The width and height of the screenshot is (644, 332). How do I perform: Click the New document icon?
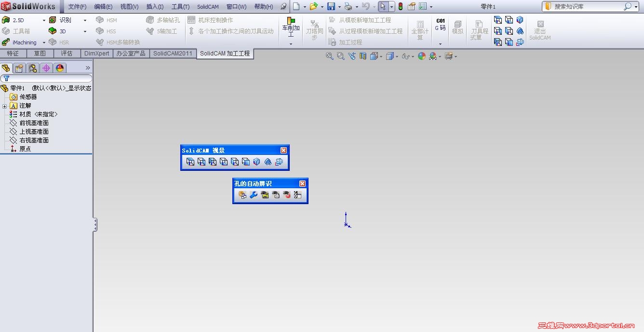[296, 6]
